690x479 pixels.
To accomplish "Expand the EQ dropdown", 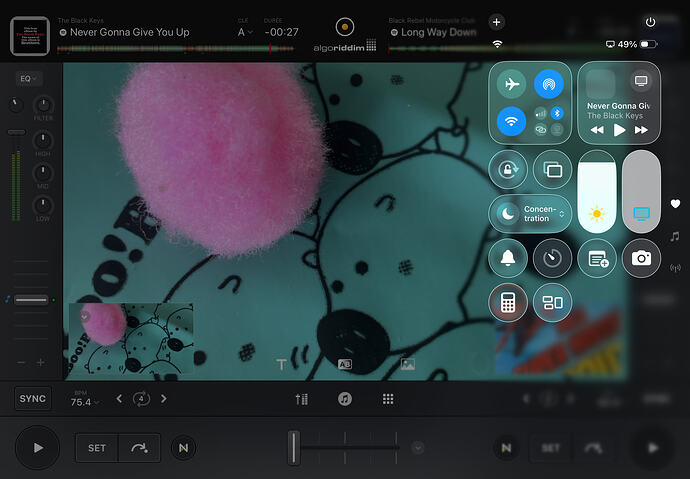I will coord(28,78).
